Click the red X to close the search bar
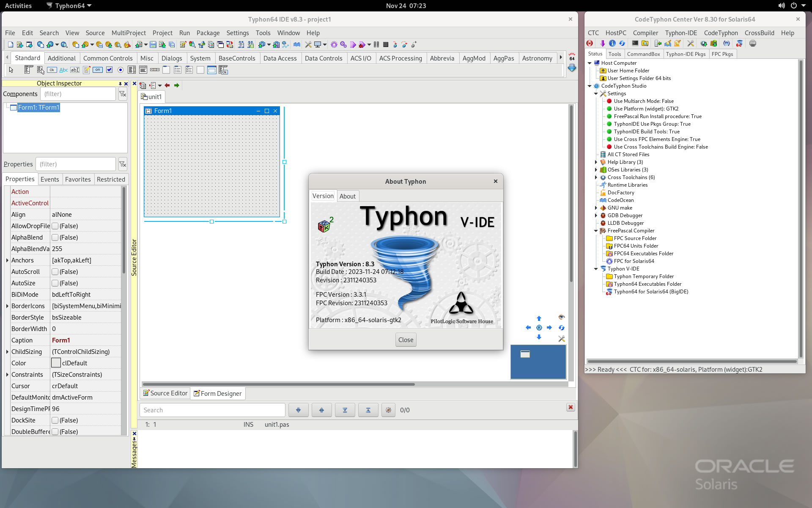812x508 pixels. tap(571, 407)
